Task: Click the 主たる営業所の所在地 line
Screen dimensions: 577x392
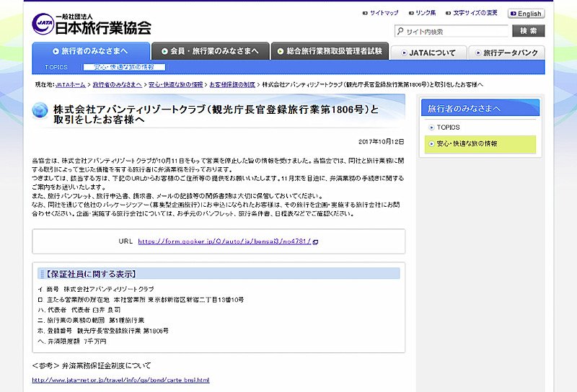Action: [141, 300]
